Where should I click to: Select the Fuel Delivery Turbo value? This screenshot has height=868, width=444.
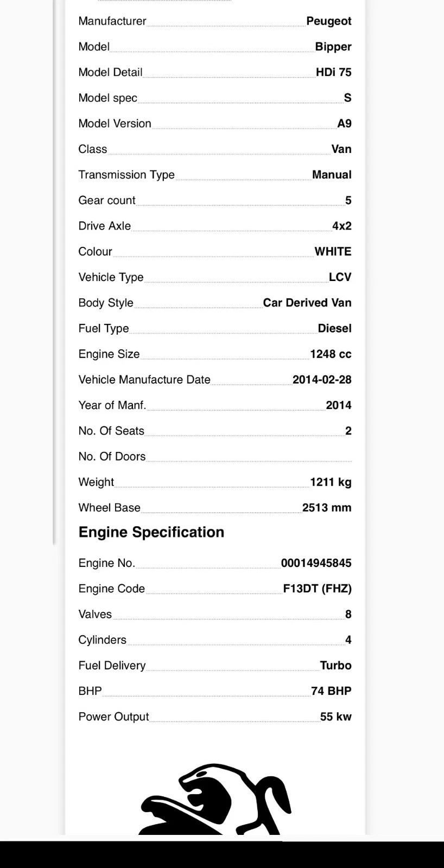(336, 666)
